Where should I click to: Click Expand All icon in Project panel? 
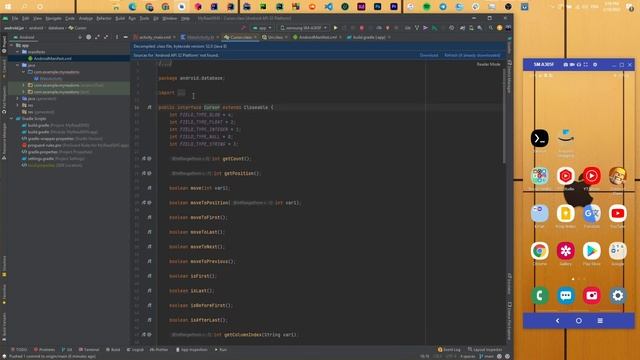click(x=97, y=37)
